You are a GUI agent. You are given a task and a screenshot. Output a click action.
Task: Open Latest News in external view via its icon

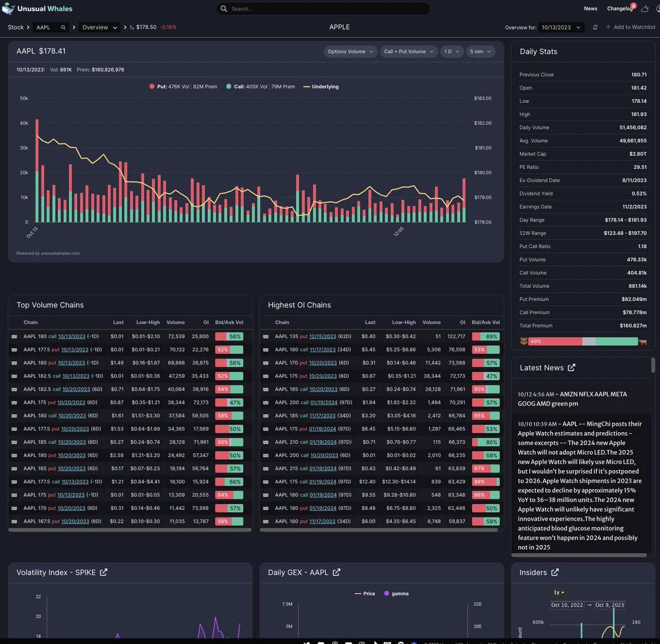(571, 367)
